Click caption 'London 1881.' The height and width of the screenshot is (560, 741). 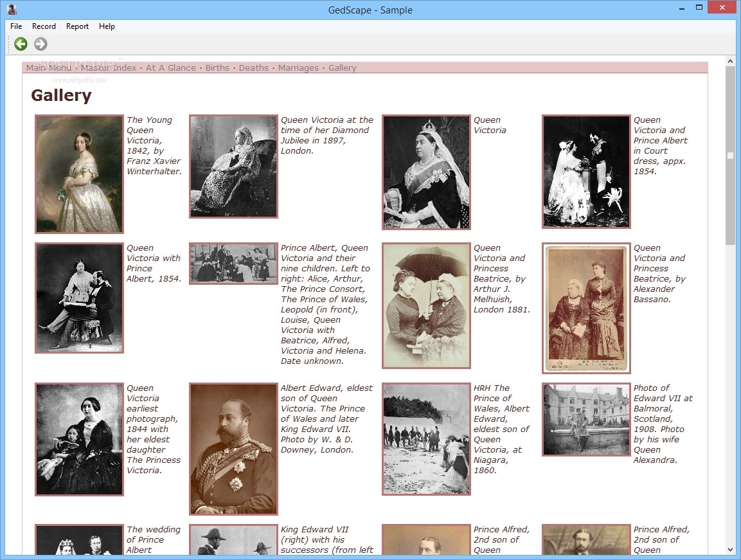coord(502,309)
